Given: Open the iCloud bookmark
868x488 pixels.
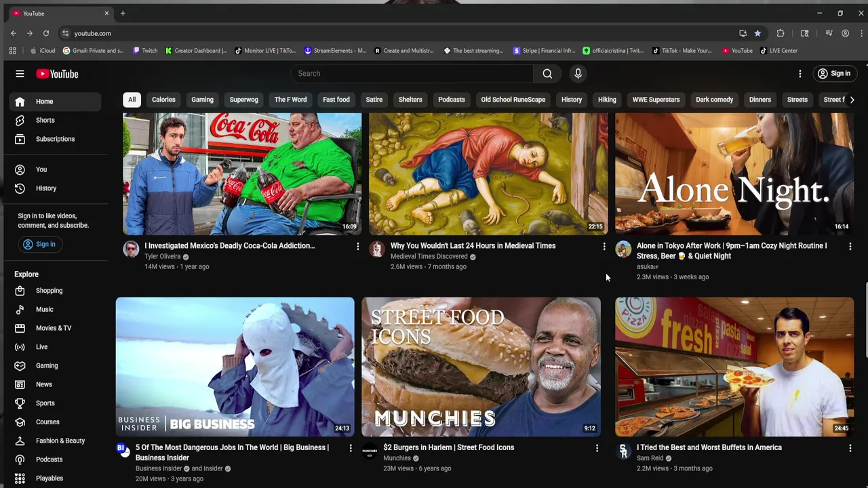Looking at the screenshot, I should [x=43, y=51].
